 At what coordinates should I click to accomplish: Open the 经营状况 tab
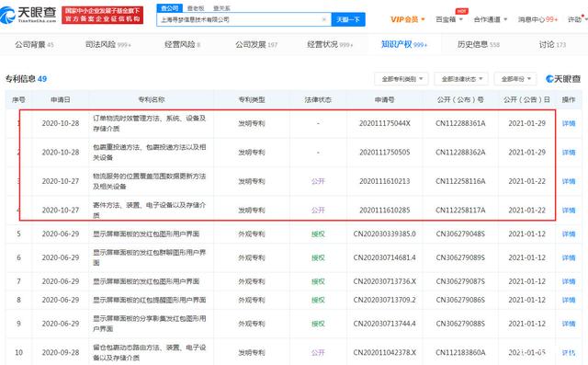pos(330,45)
